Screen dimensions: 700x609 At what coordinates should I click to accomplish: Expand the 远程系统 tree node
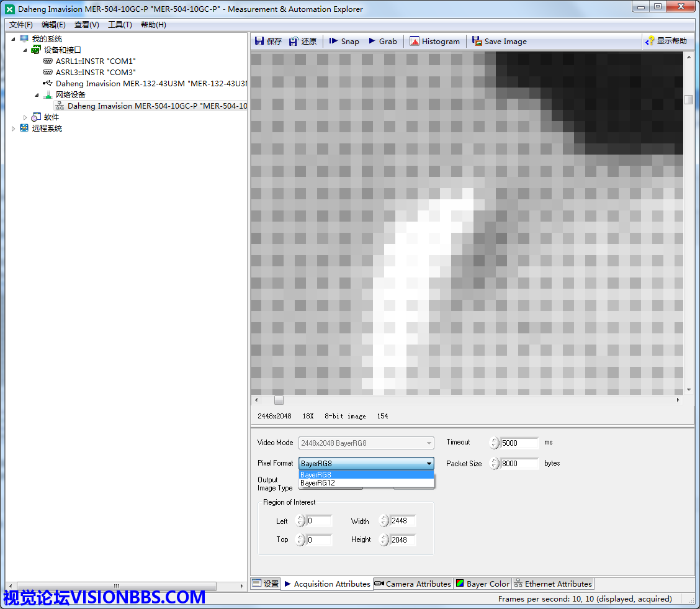(x=14, y=129)
